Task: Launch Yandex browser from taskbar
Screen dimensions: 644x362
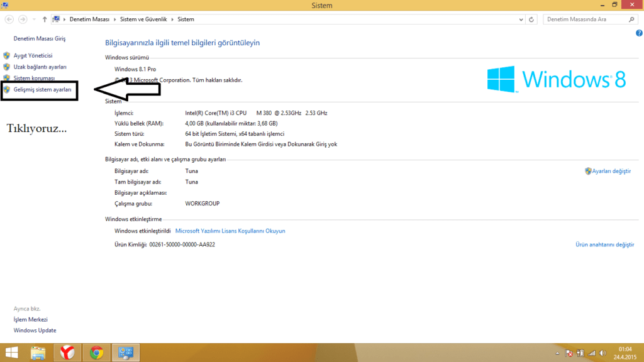Action: tap(67, 353)
